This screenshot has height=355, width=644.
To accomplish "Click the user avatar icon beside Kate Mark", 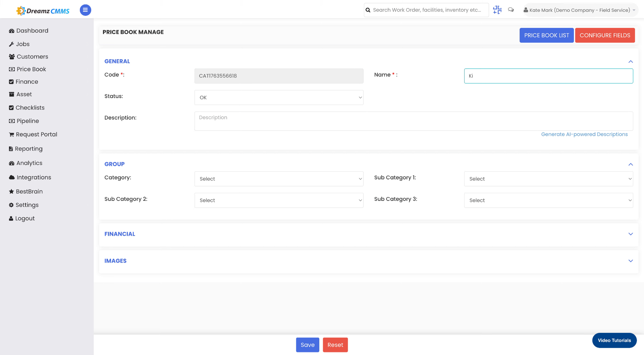I will pyautogui.click(x=526, y=10).
